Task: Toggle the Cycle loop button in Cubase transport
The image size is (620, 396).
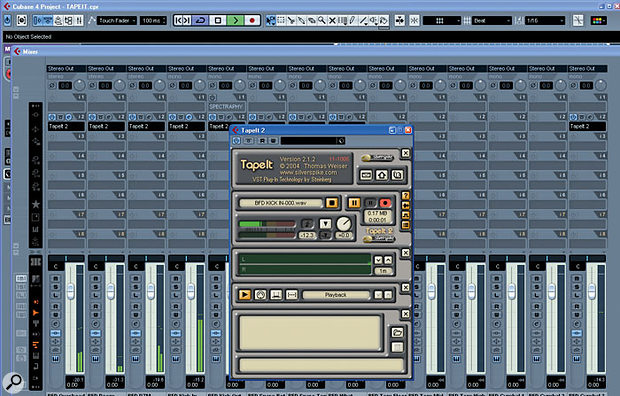Action: 200,20
